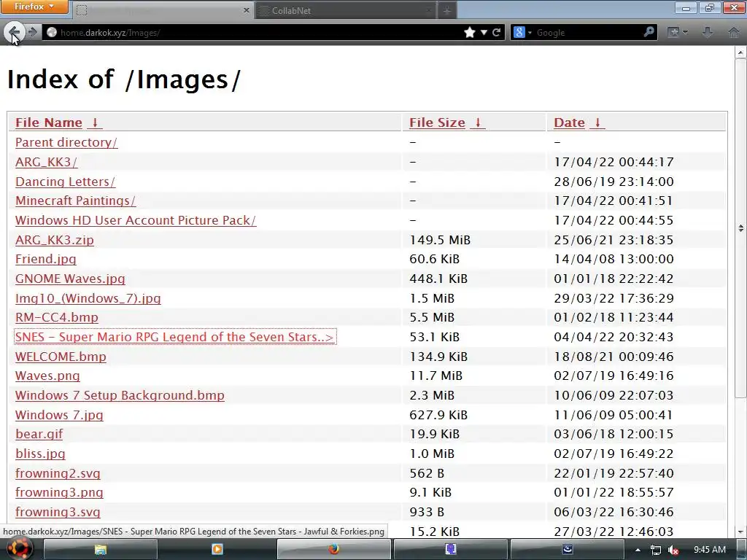Open the bliss.jpg image
The height and width of the screenshot is (560, 747).
40,454
